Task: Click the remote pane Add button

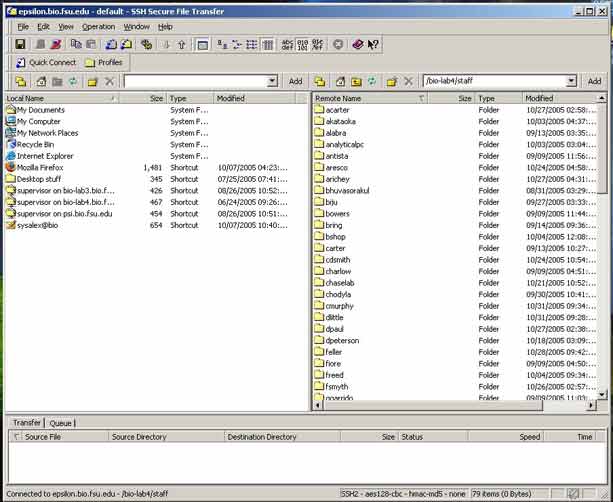Action: tap(595, 81)
